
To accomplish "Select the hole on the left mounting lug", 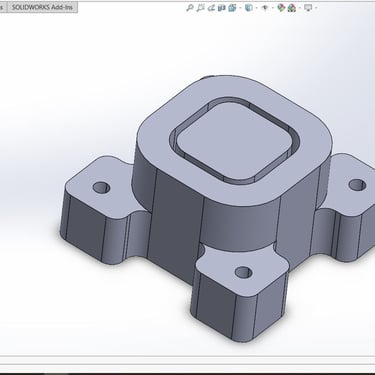I will pyautogui.click(x=101, y=188).
